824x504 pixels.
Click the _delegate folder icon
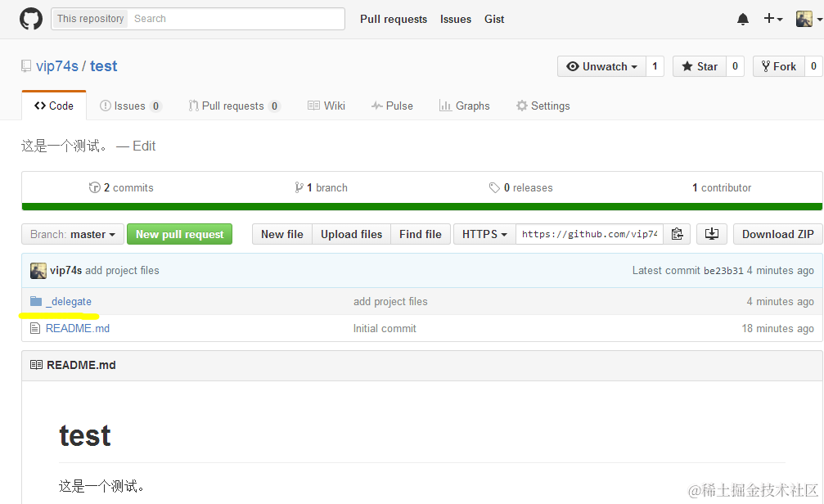[x=36, y=301]
